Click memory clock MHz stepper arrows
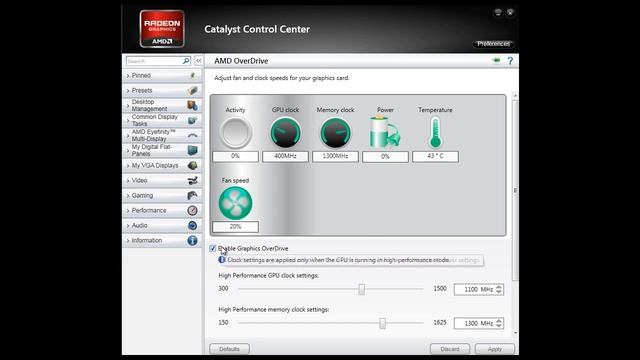This screenshot has height=360, width=640. click(x=499, y=323)
